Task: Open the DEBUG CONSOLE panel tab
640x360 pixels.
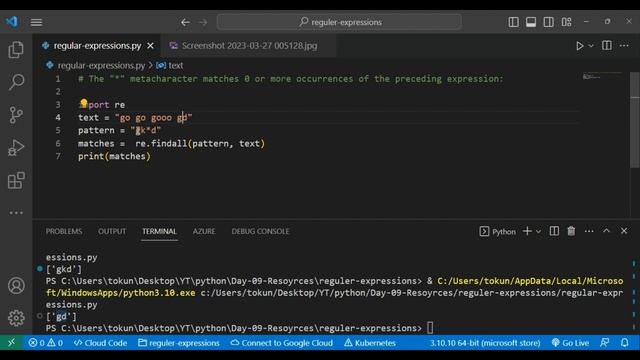Action: [x=260, y=231]
